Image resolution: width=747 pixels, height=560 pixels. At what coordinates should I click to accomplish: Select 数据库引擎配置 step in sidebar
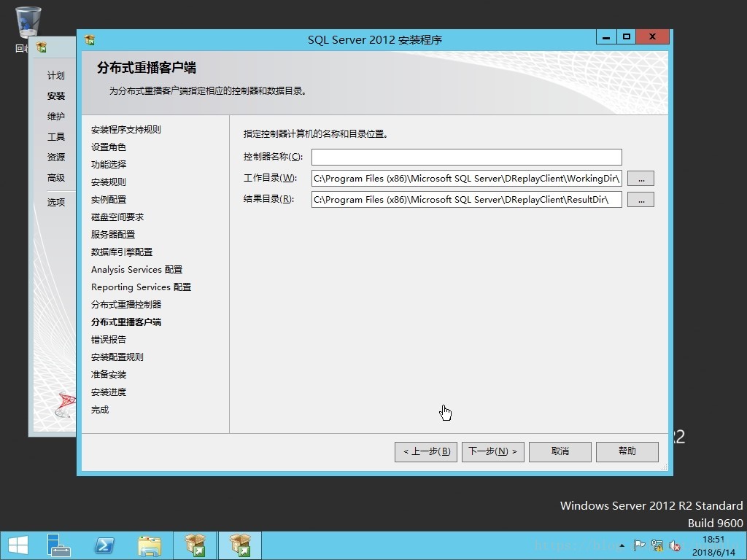122,252
